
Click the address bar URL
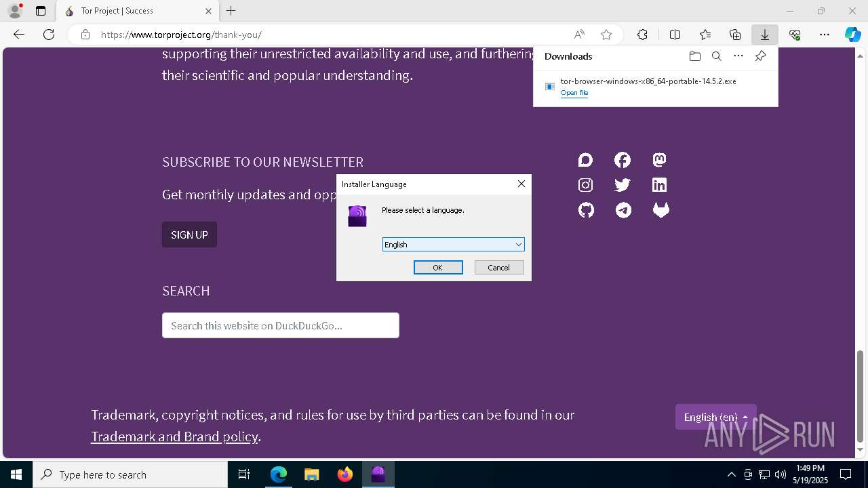(x=181, y=35)
